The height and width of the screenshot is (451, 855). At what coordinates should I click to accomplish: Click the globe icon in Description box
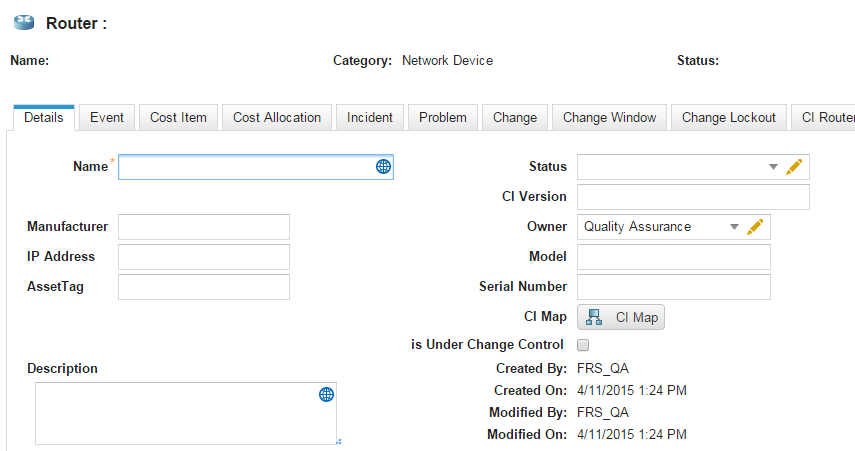(x=326, y=395)
